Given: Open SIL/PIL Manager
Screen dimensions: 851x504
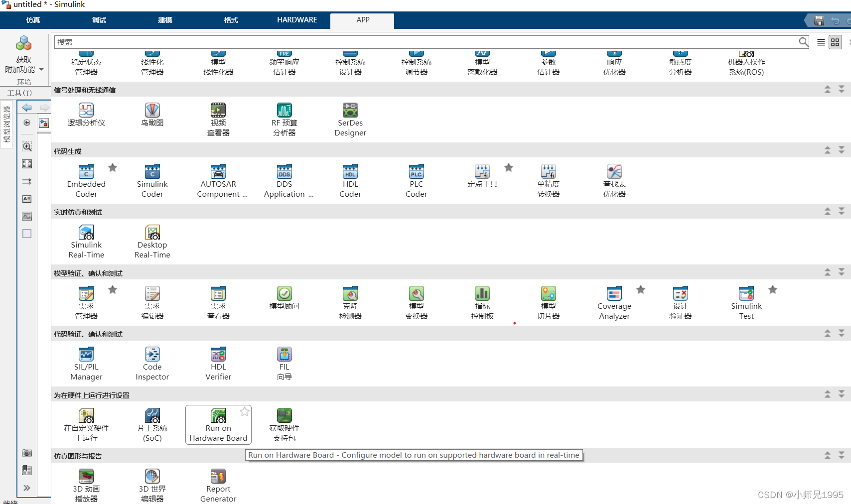Looking at the screenshot, I should [x=86, y=364].
